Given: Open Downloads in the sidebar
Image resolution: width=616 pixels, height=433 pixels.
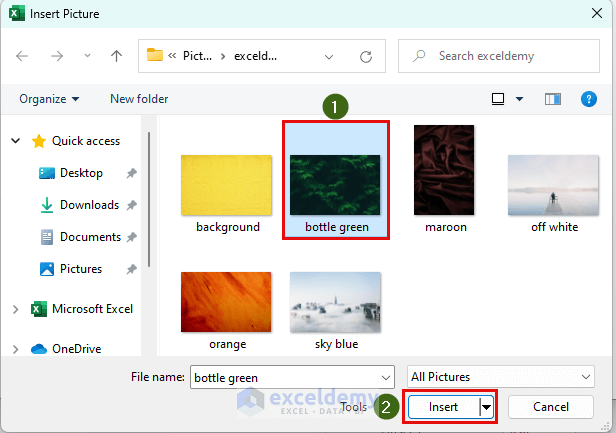Looking at the screenshot, I should click(x=89, y=205).
